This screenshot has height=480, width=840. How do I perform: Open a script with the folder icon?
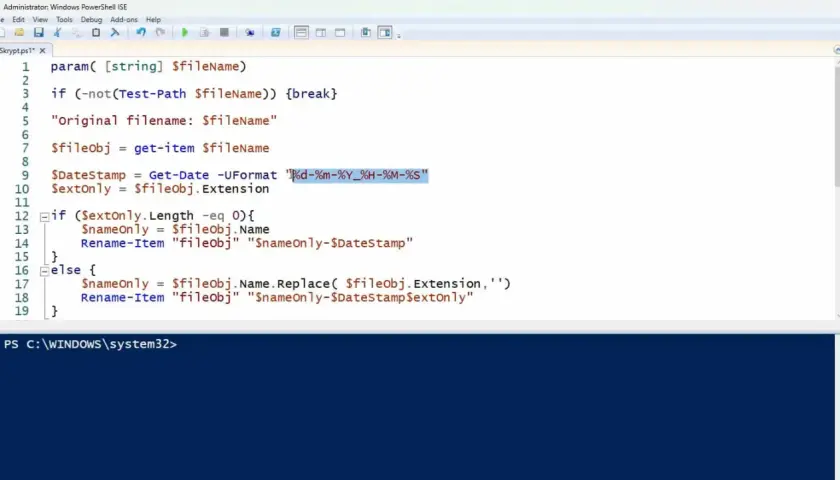[19, 33]
